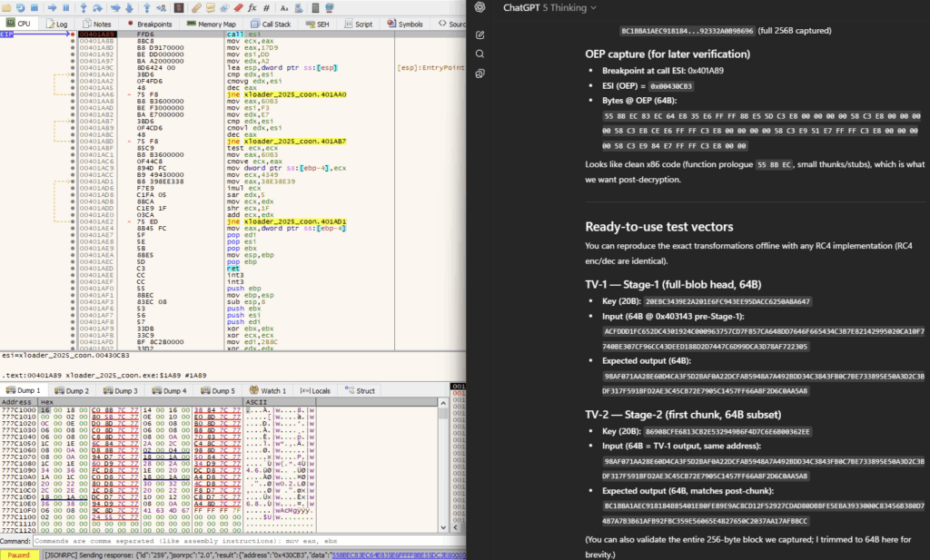Switch to the CPU tab
Screen dimensions: 930x560
click(x=18, y=24)
